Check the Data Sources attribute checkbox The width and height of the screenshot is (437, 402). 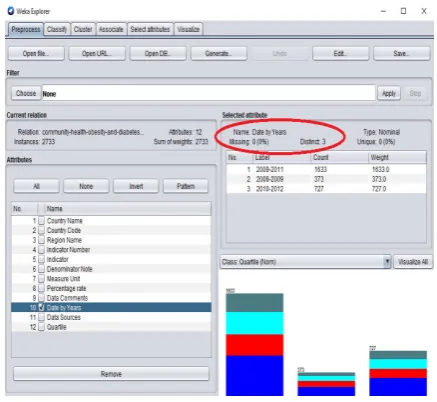41,317
